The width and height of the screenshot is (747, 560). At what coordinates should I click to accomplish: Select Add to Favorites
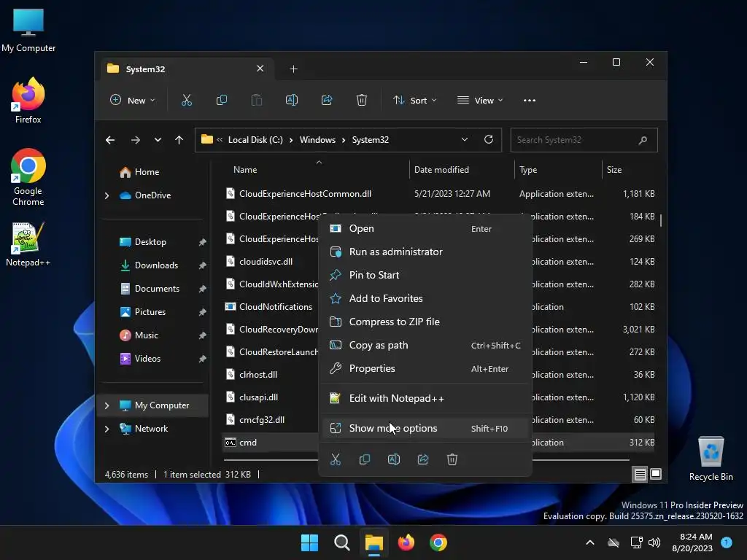pos(425,298)
